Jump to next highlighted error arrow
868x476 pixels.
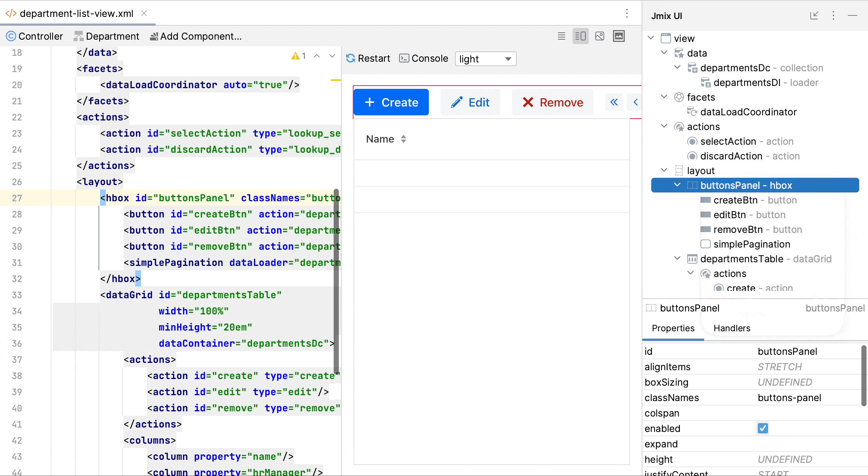click(x=332, y=56)
